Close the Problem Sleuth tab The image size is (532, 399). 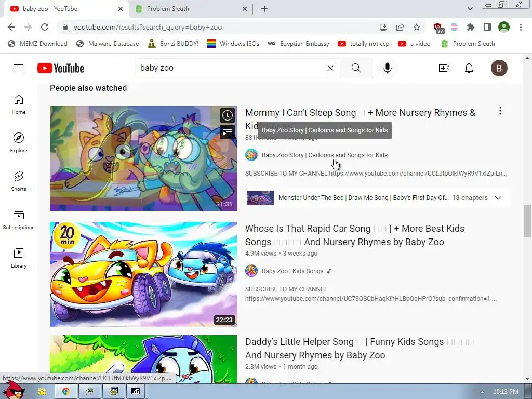[245, 9]
